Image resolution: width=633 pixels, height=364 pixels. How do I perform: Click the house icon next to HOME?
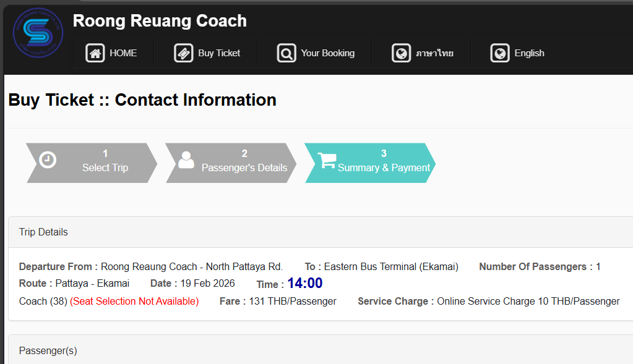pos(95,53)
